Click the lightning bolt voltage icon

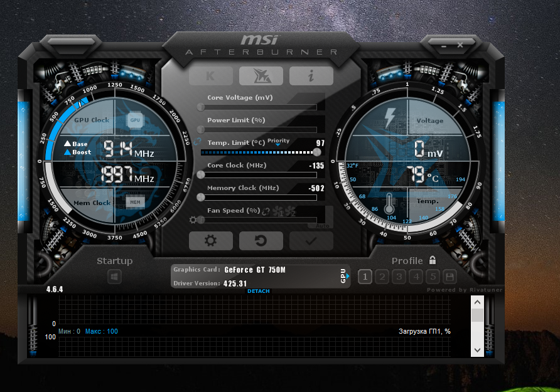point(389,118)
